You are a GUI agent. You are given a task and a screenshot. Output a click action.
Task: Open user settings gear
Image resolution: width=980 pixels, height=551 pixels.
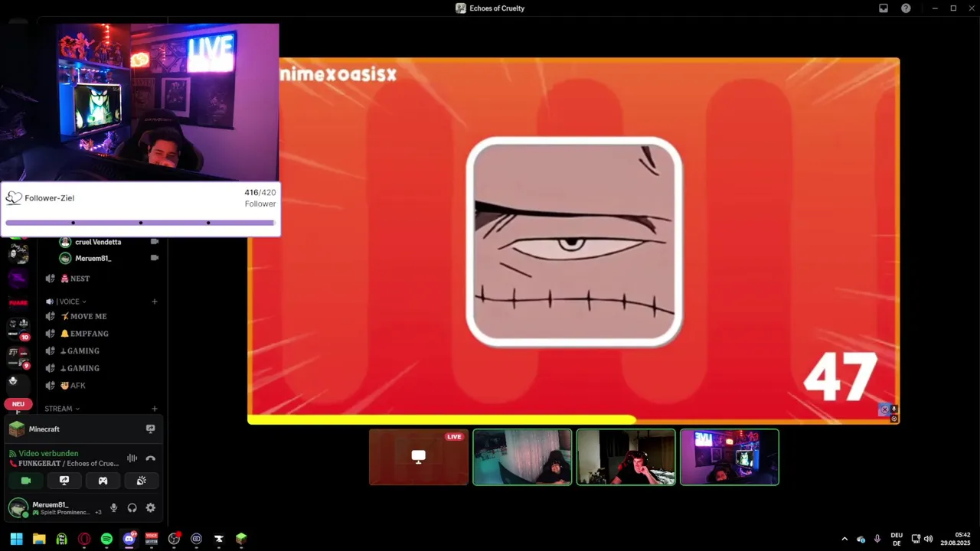click(x=150, y=507)
